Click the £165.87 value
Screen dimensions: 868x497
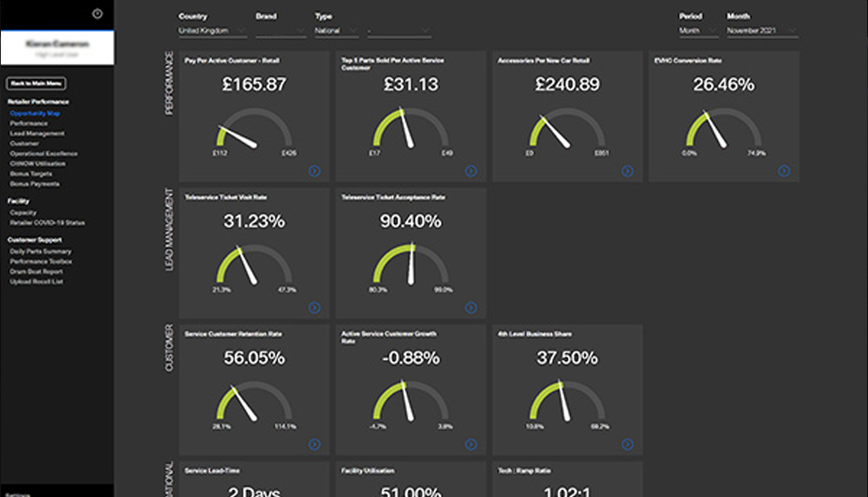254,84
